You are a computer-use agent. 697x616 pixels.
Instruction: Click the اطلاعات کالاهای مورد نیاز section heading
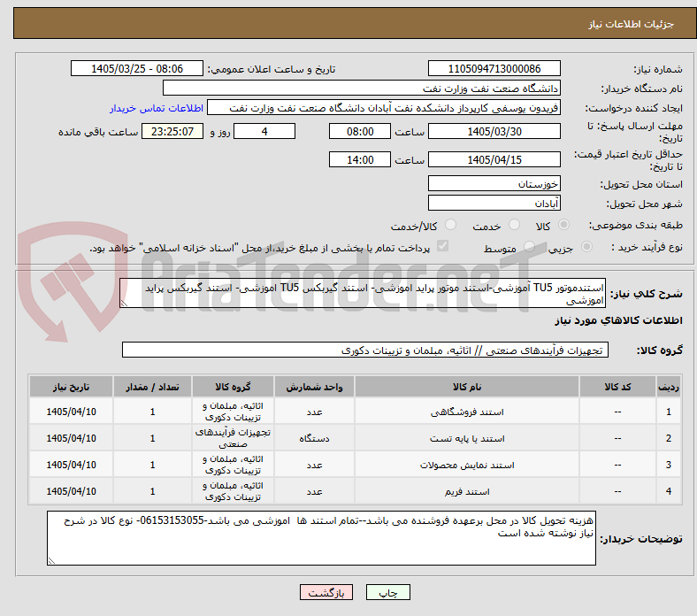click(x=618, y=320)
